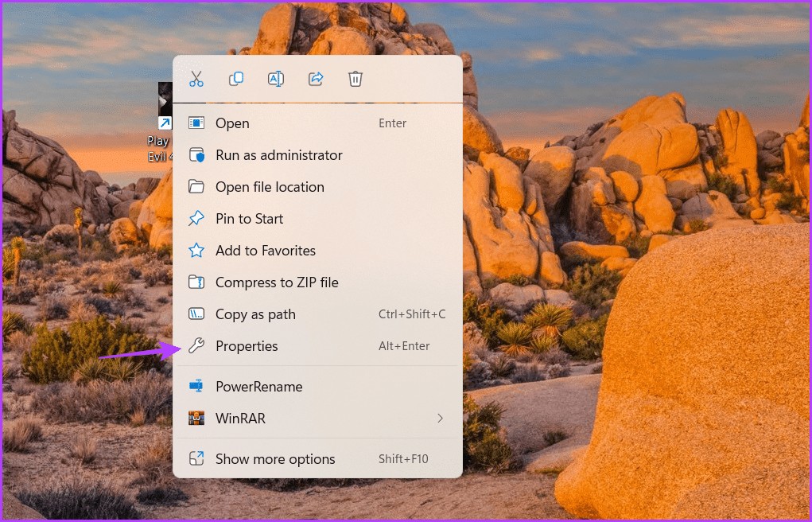
Task: Click the Copy icon in the top row
Action: [236, 79]
